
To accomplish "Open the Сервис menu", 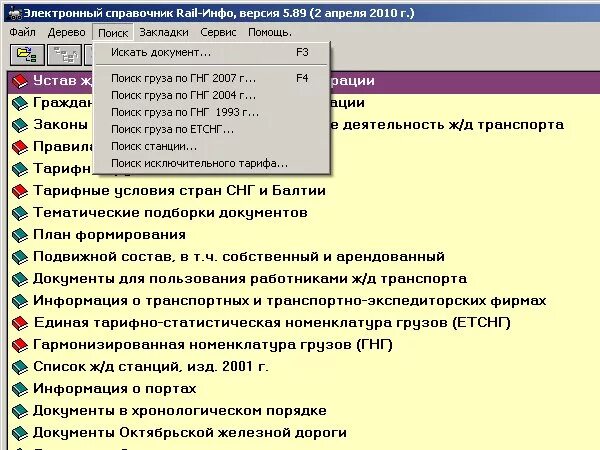I will (x=218, y=32).
